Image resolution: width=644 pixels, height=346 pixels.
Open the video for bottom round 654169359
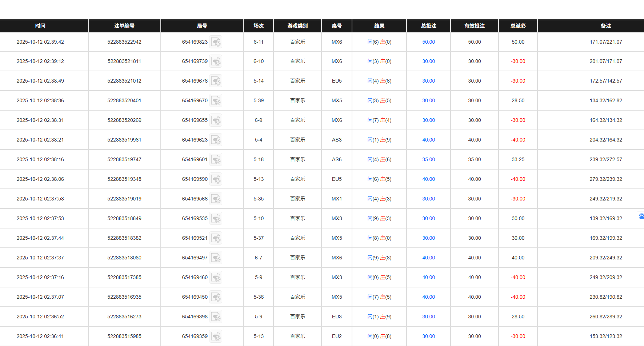216,336
